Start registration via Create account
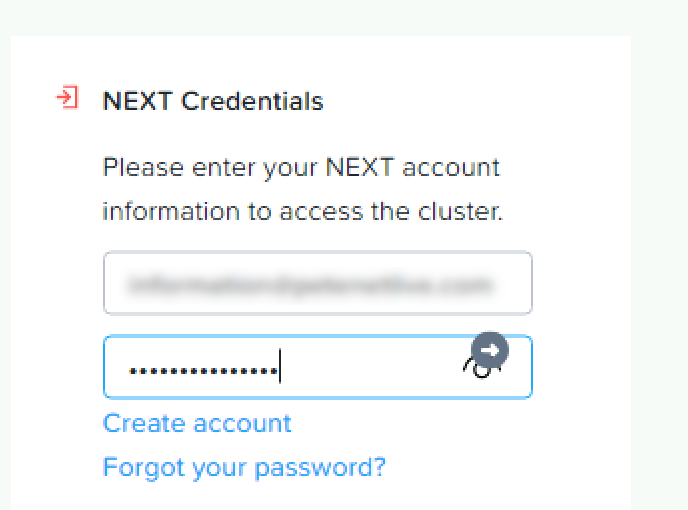The width and height of the screenshot is (688, 510). click(x=197, y=423)
